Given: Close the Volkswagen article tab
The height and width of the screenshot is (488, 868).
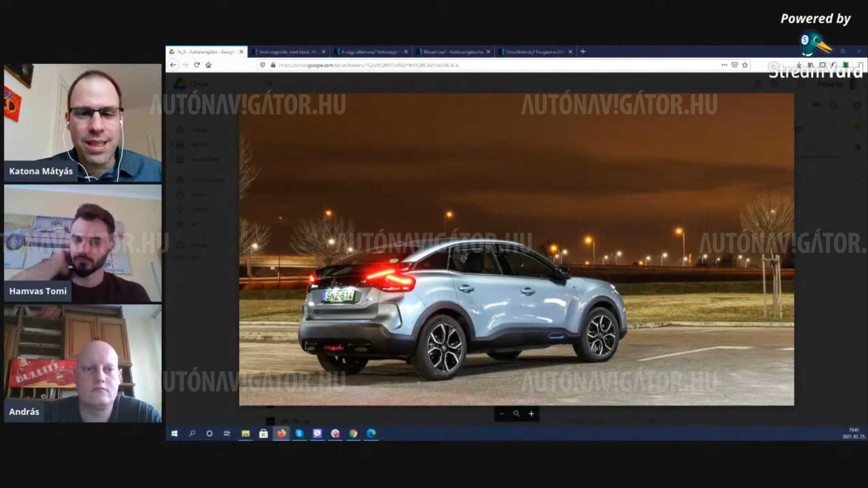Looking at the screenshot, I should [406, 52].
